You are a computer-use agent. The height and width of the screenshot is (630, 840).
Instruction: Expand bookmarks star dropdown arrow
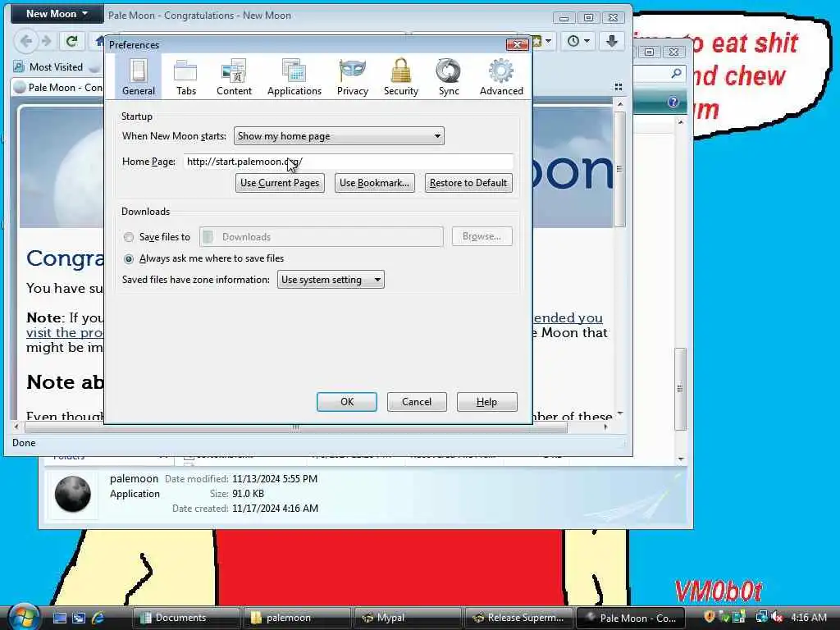(x=548, y=41)
